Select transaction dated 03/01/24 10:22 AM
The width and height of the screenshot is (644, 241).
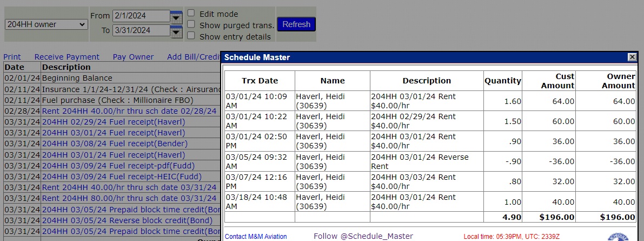click(260, 121)
